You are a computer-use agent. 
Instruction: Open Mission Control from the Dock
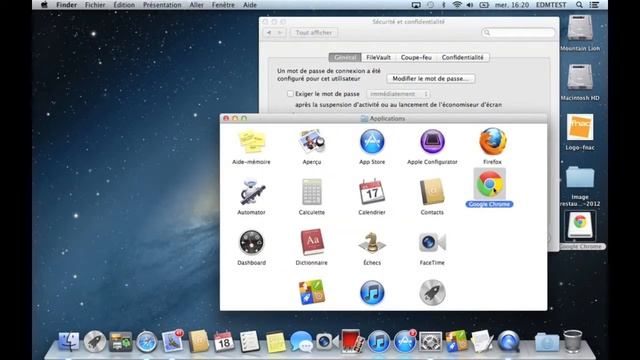click(x=120, y=341)
